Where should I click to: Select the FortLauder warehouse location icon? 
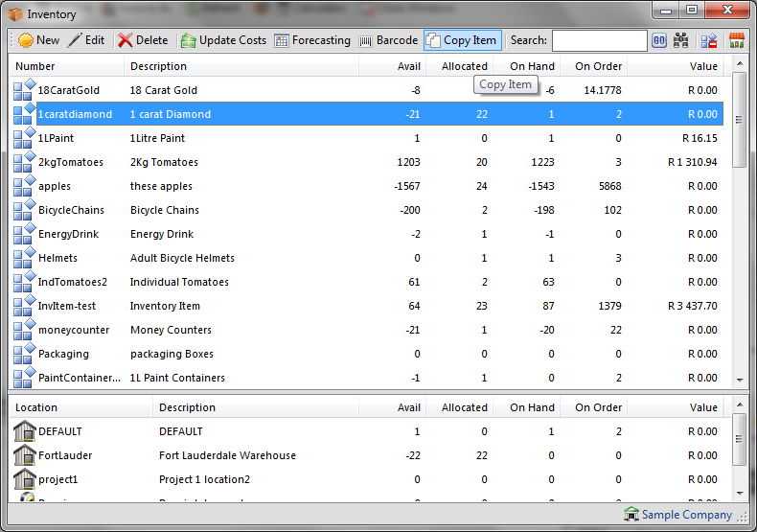point(24,455)
